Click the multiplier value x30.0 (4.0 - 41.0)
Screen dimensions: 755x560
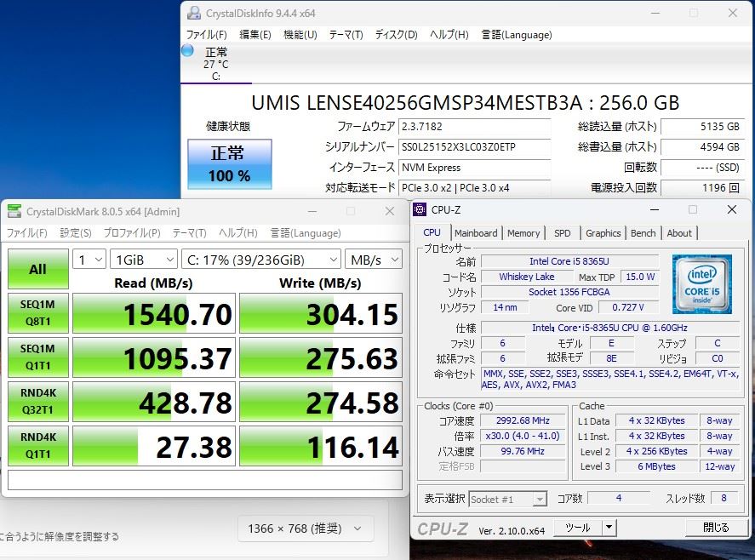coord(523,436)
